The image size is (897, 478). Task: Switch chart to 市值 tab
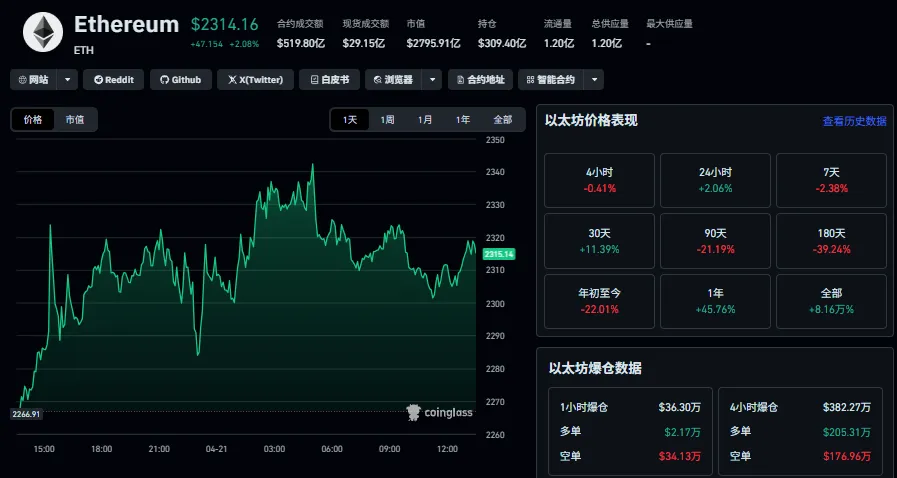[75, 120]
